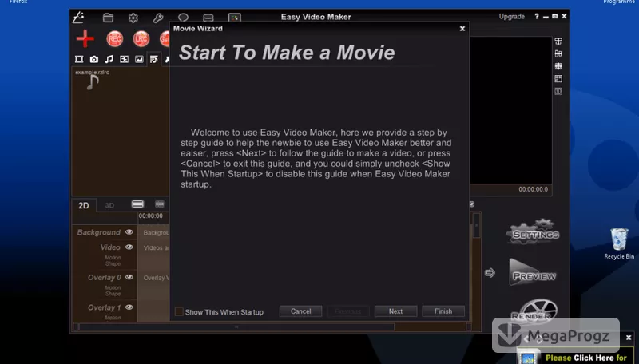Click the horizontal timeline scrollbar
Viewport: 639px width, 364px height.
pos(236,326)
